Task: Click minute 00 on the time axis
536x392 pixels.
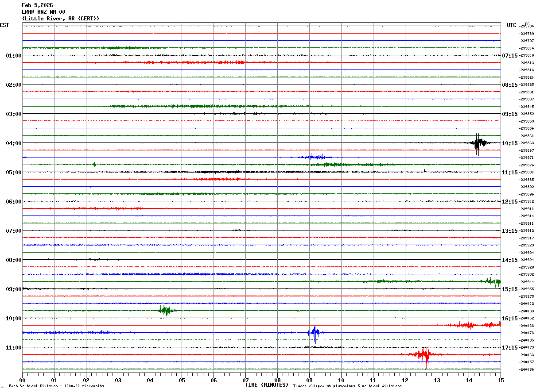Action: point(22,380)
